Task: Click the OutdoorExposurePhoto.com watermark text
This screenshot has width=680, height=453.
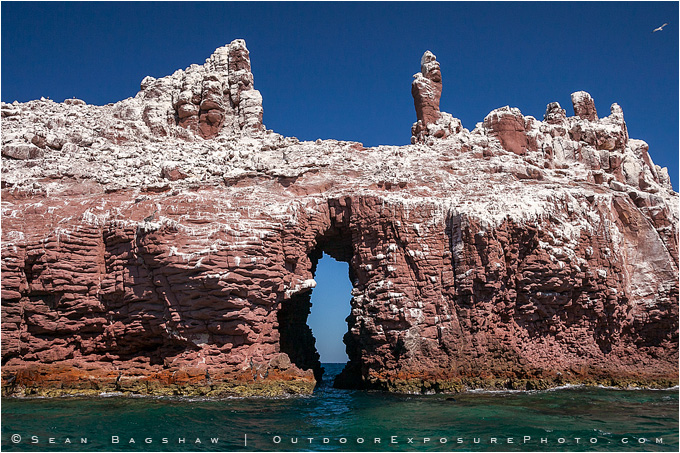Action: (468, 439)
